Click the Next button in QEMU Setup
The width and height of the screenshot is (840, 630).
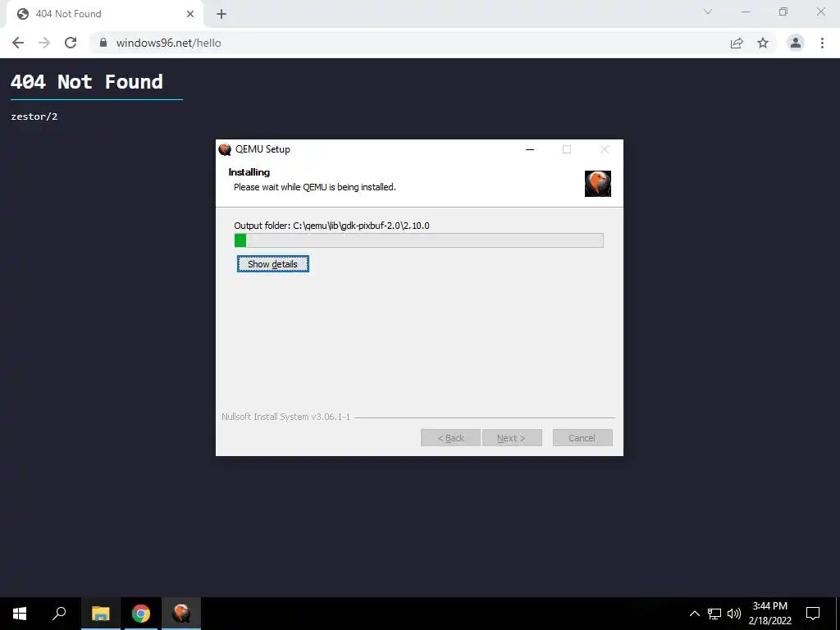(512, 438)
